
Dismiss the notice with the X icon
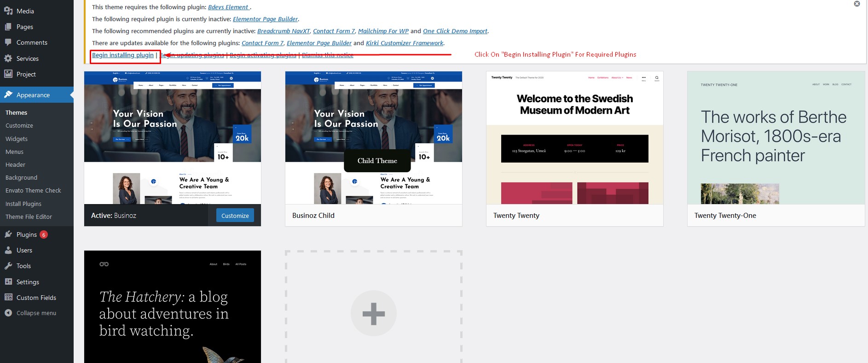click(x=857, y=4)
